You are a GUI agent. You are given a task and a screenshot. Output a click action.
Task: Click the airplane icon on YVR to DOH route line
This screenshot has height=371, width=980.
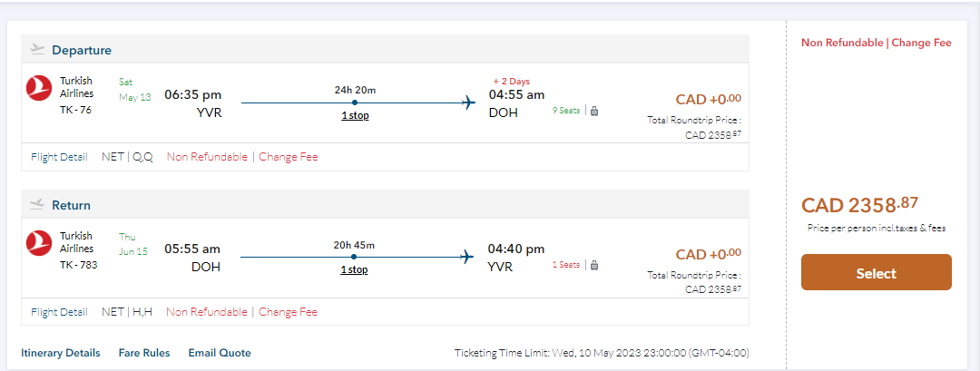click(x=468, y=103)
